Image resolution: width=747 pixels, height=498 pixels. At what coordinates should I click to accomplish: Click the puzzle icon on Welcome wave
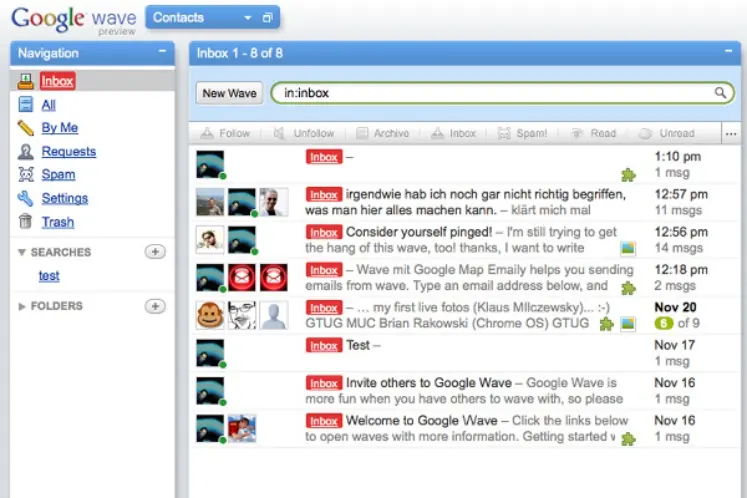pyautogui.click(x=628, y=438)
